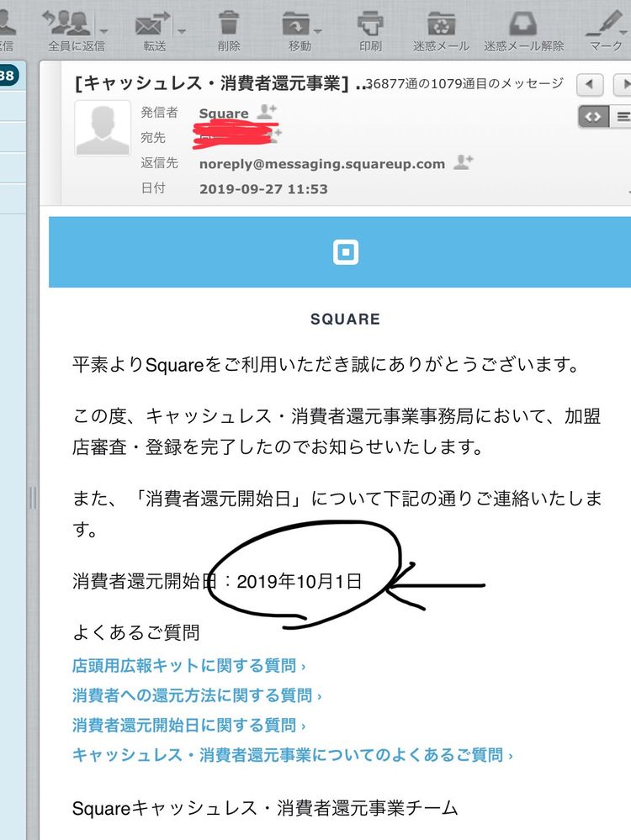This screenshot has height=840, width=631.
Task: Open the 店頭用広報キットに関する質問 link
Action: coord(188,665)
